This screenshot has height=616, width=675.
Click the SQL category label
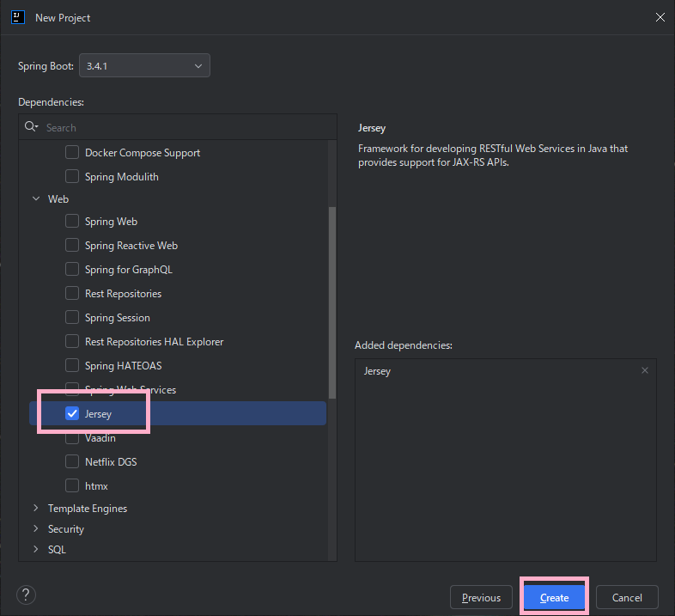point(57,550)
